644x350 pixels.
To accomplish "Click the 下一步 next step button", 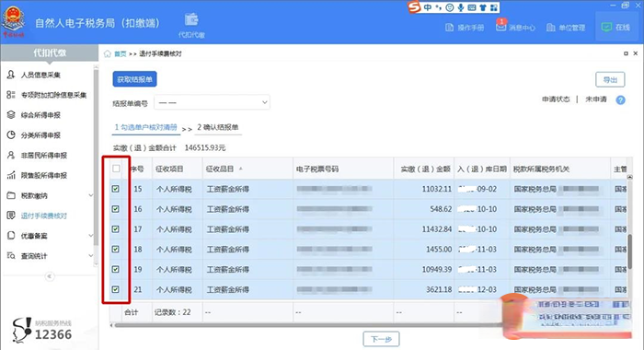I will [381, 339].
